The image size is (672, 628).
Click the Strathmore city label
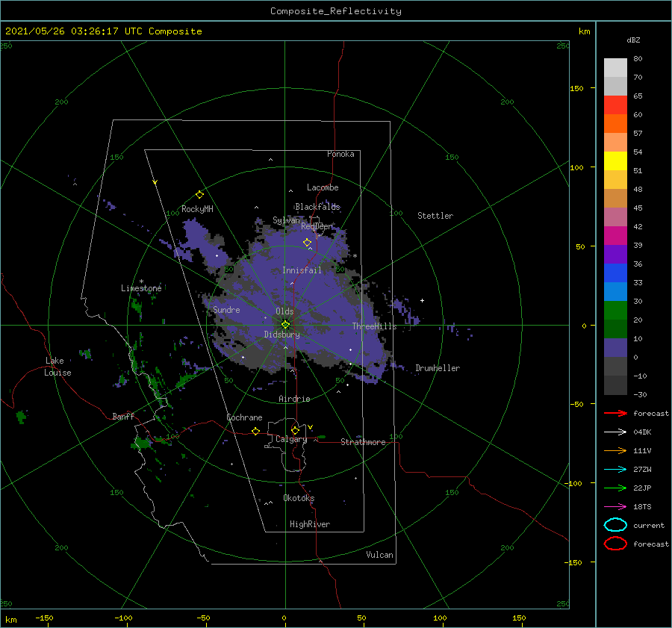(x=363, y=442)
